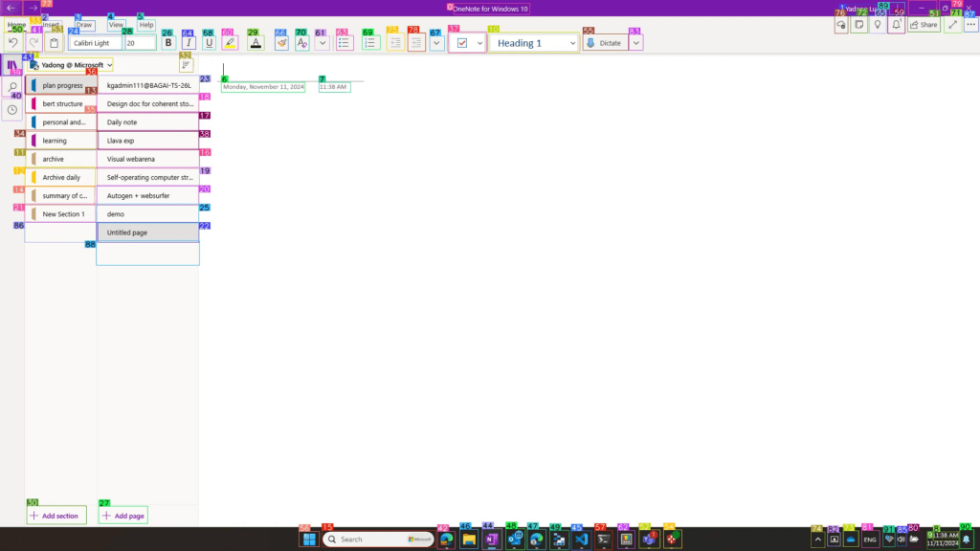Apply the yellow text highlighter
Image resolution: width=980 pixels, height=551 pixels.
(230, 43)
